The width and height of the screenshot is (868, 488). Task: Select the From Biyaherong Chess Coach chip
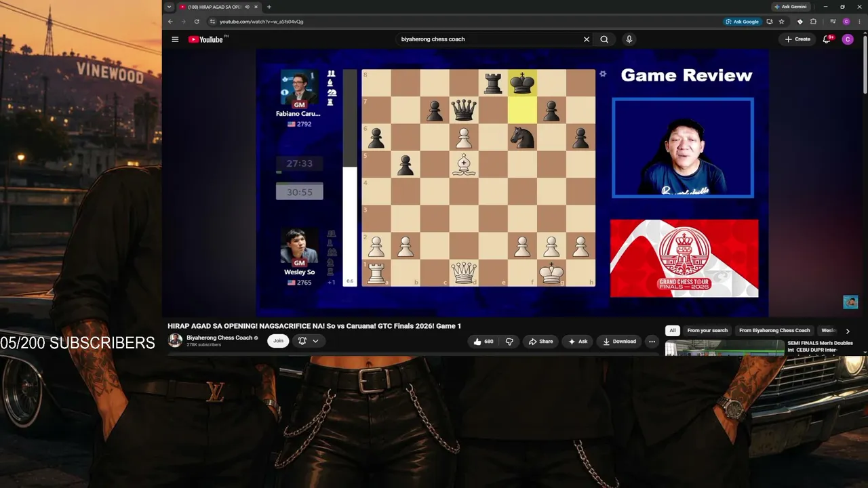[x=774, y=331]
